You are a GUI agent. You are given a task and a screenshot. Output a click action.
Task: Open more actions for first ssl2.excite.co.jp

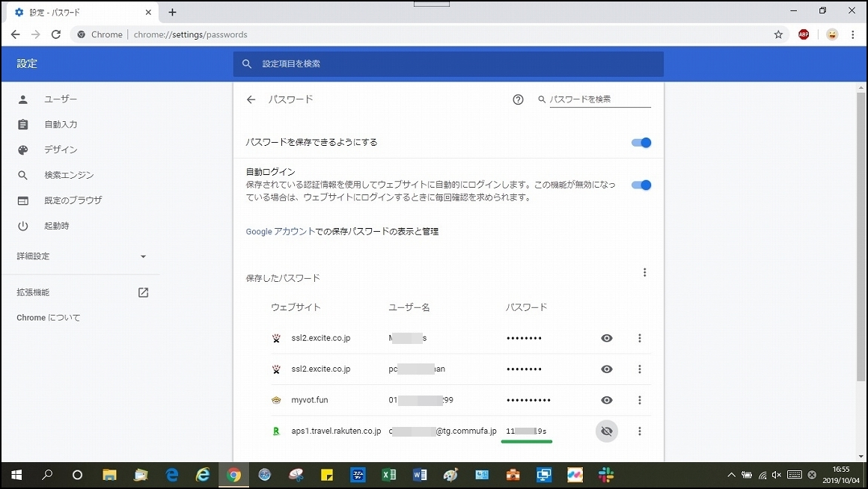639,338
